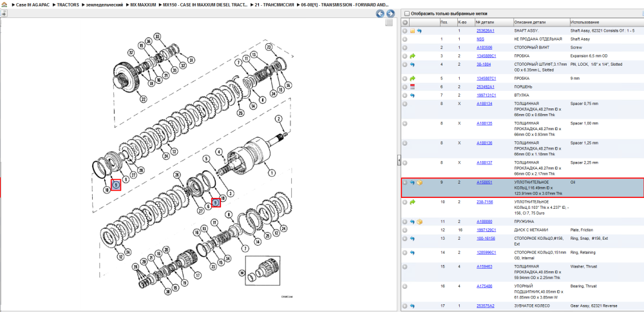Click blue arrow icon for part 1285996C1
The height and width of the screenshot is (312, 644).
[x=412, y=253]
